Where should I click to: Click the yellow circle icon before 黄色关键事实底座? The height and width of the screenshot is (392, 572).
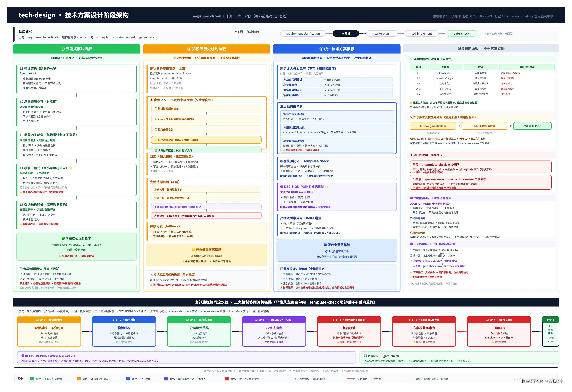pos(193,249)
